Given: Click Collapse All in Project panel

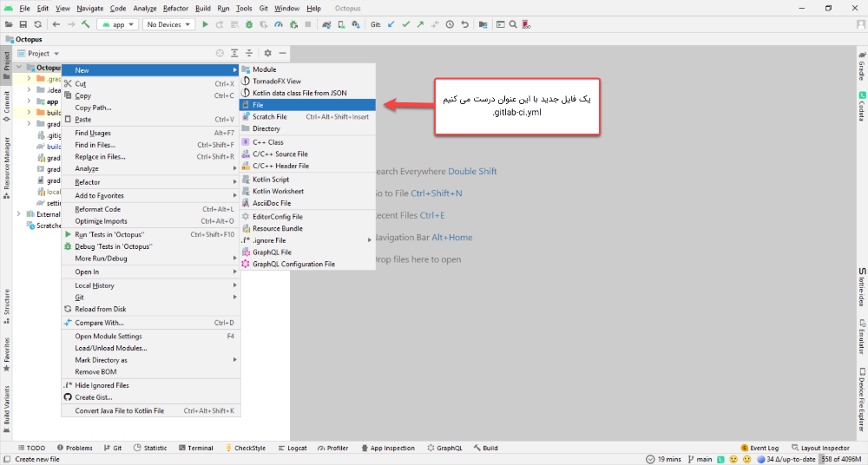Looking at the screenshot, I should click(x=249, y=53).
